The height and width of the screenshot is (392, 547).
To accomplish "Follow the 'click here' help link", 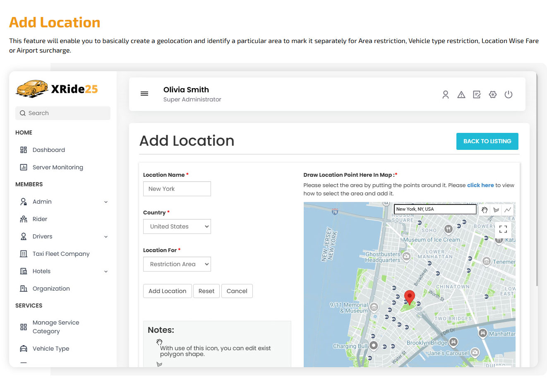I will (480, 185).
